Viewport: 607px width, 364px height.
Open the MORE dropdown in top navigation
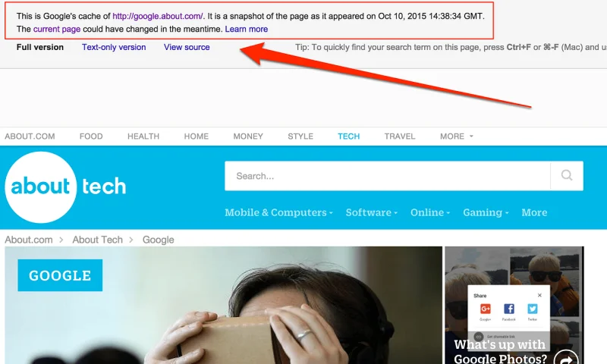pyautogui.click(x=456, y=136)
